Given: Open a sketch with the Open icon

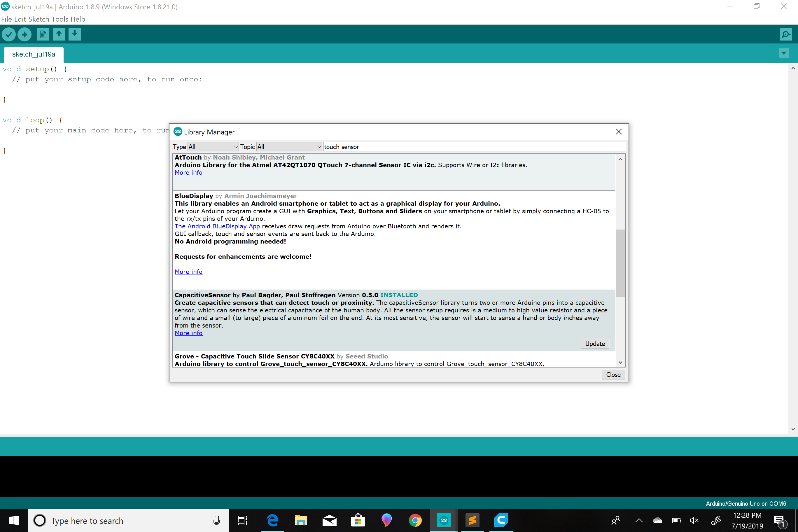Looking at the screenshot, I should click(x=59, y=34).
